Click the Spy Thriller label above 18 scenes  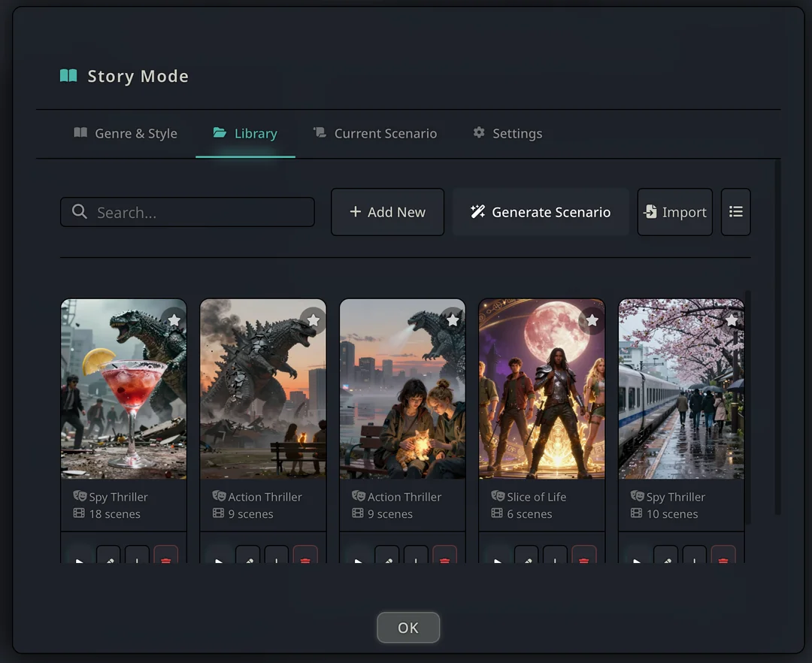click(x=118, y=497)
